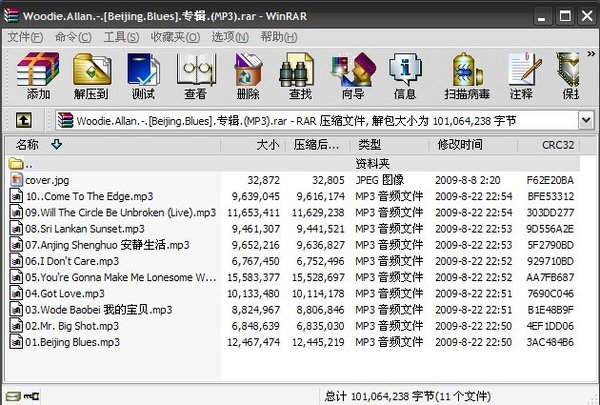Open the 帮助(H) menu
Viewport: 600px width, 405px height.
point(279,37)
